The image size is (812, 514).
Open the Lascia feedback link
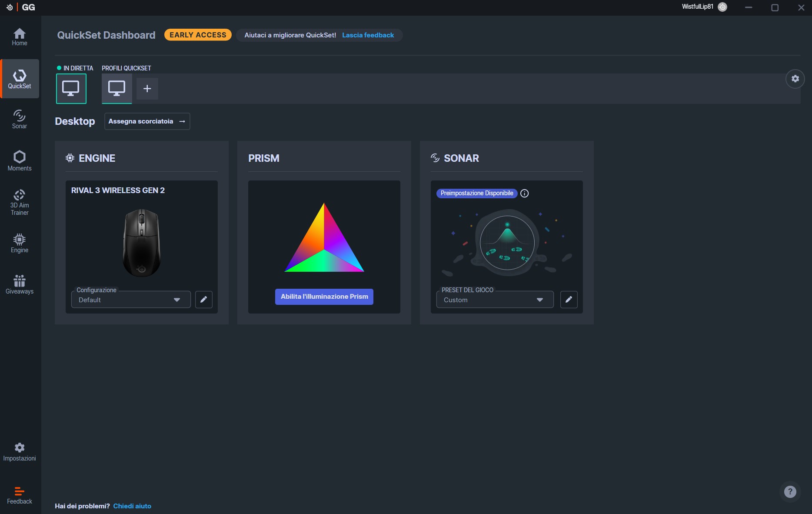368,35
